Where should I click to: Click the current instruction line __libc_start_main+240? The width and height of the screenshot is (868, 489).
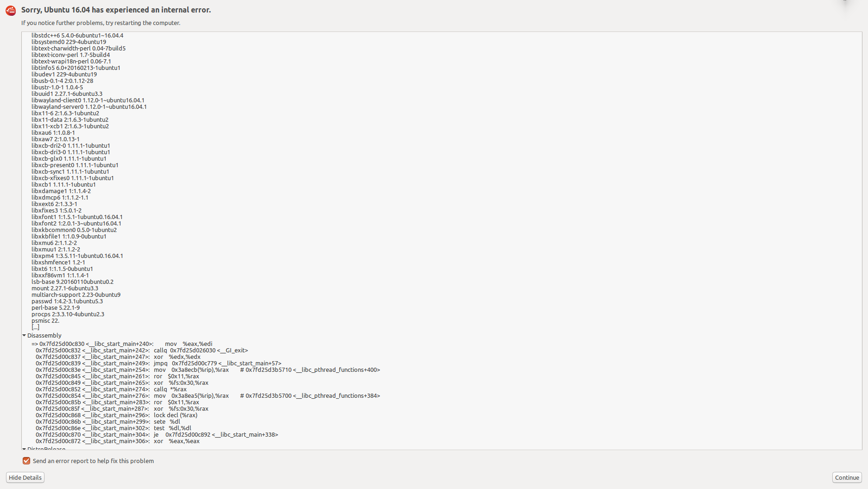click(123, 344)
